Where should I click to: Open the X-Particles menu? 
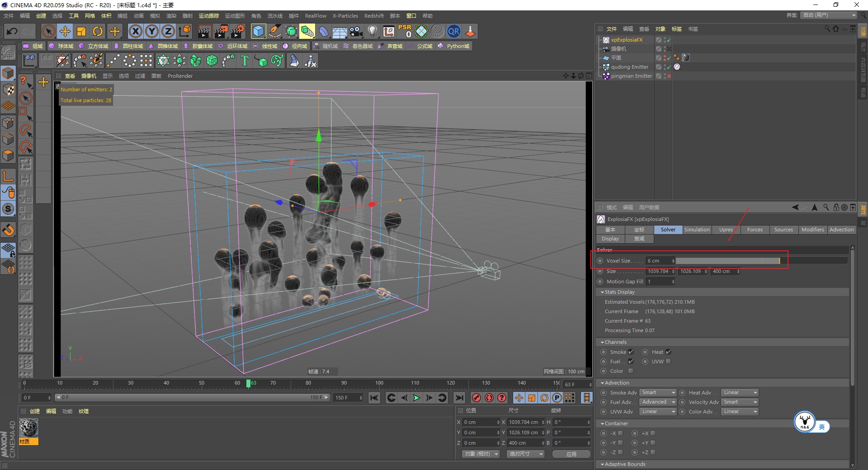click(x=345, y=16)
